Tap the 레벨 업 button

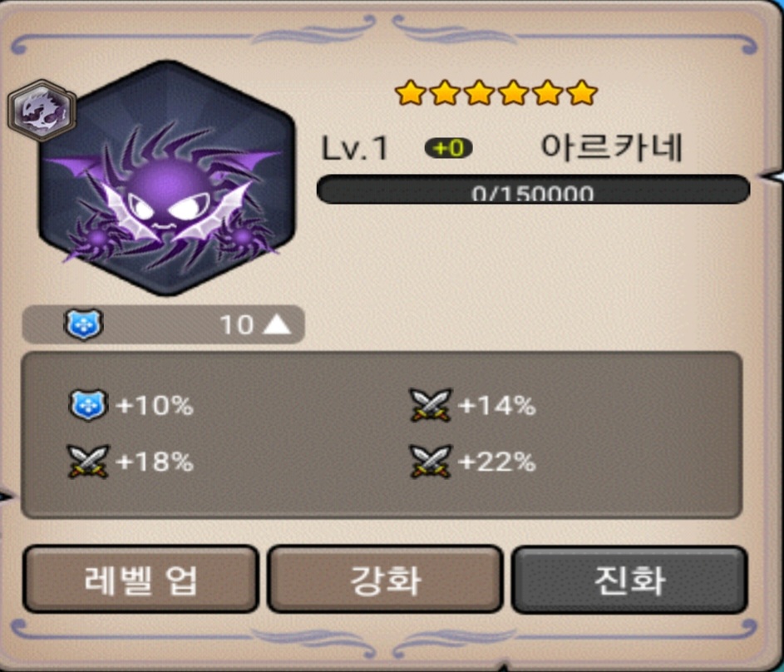tap(141, 580)
